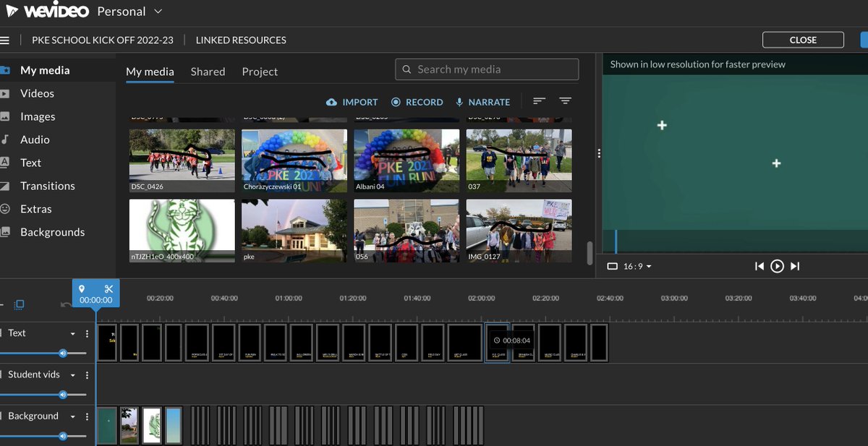Click the Backgrounds sidebar icon

(5, 232)
